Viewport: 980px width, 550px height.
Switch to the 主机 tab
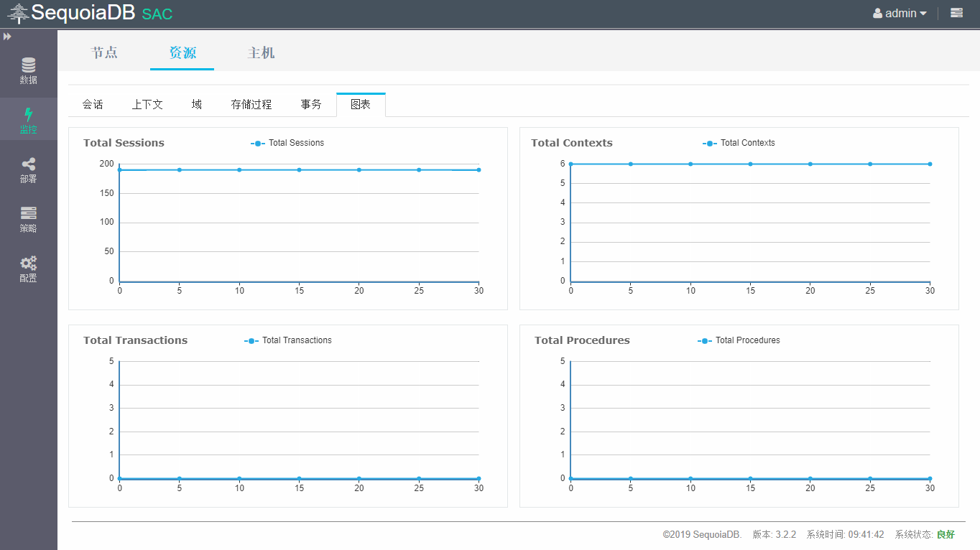click(261, 53)
